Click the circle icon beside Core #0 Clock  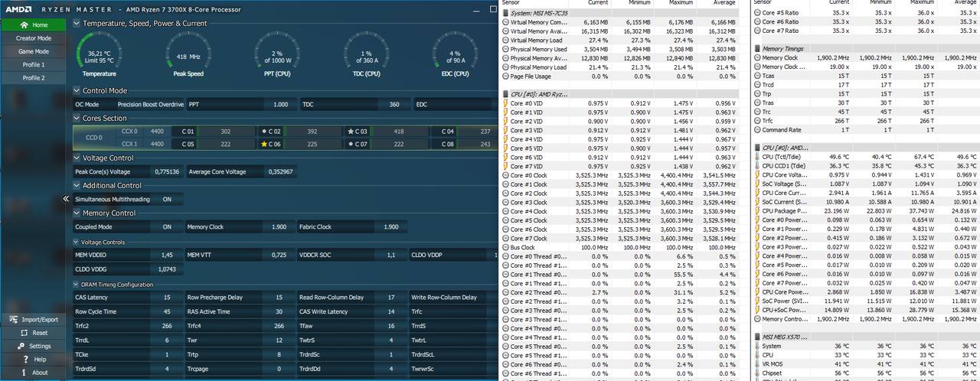[x=506, y=175]
